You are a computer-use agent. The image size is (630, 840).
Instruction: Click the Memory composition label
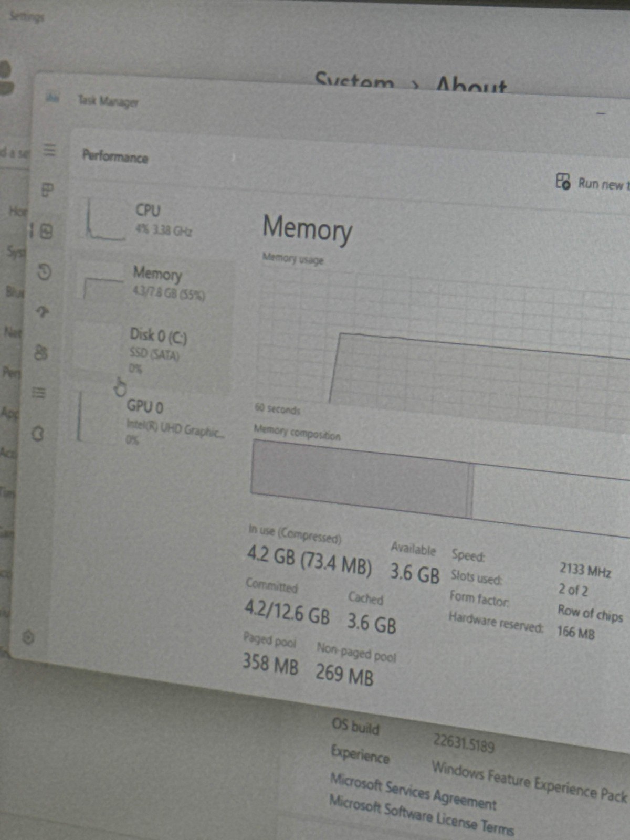click(x=297, y=433)
